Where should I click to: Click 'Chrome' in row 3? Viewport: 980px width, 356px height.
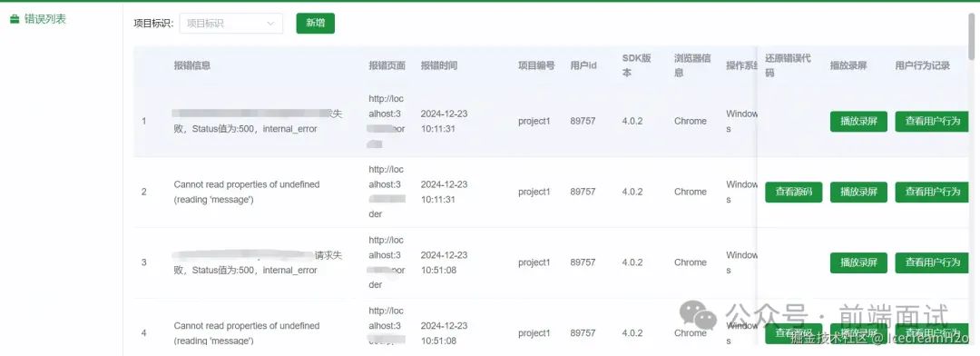point(690,262)
